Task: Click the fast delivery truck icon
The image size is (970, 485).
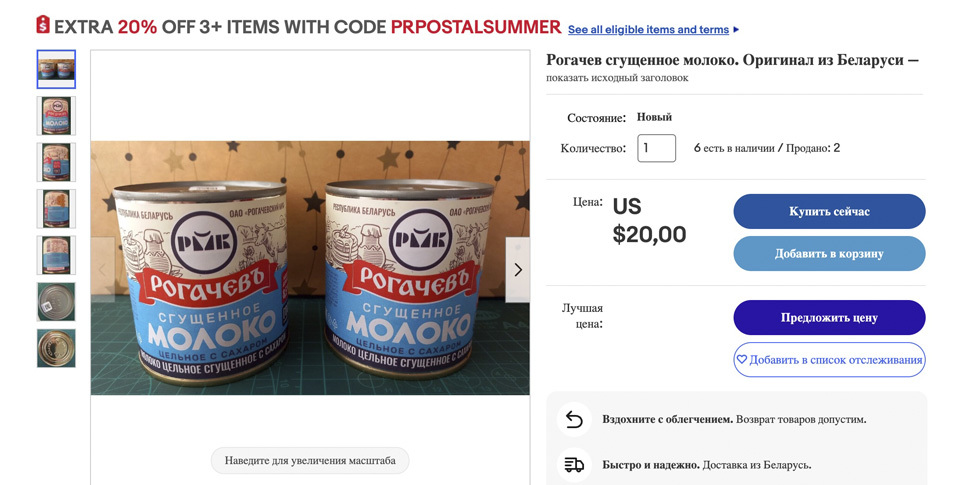Action: tap(574, 464)
